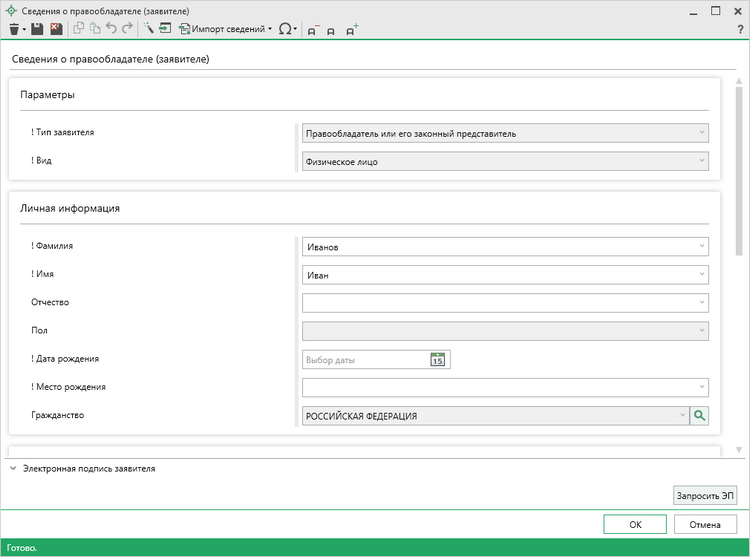This screenshot has width=750, height=557.
Task: Click the Параметры section heading
Action: [47, 95]
